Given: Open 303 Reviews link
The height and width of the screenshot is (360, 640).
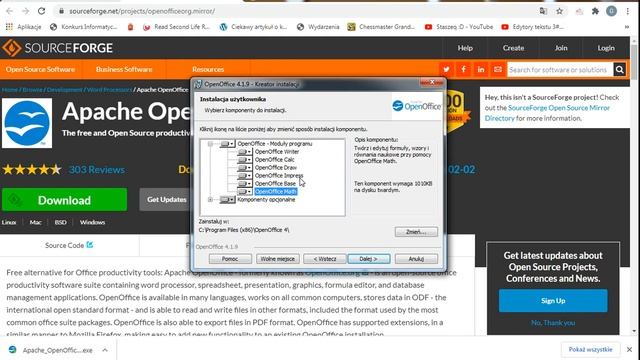Looking at the screenshot, I should 97,170.
